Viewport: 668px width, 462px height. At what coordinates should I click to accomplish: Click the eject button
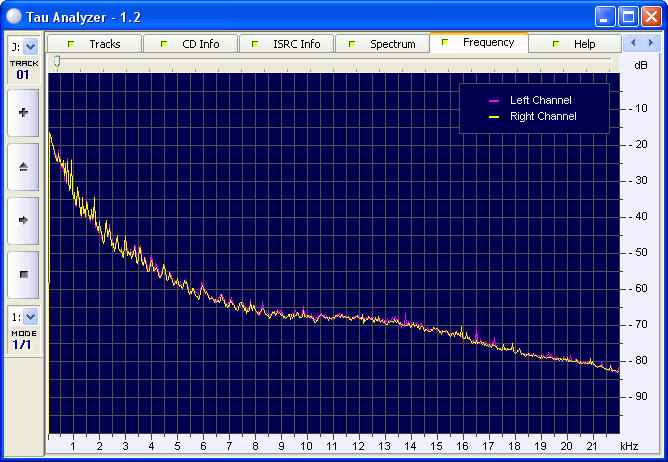pyautogui.click(x=23, y=167)
